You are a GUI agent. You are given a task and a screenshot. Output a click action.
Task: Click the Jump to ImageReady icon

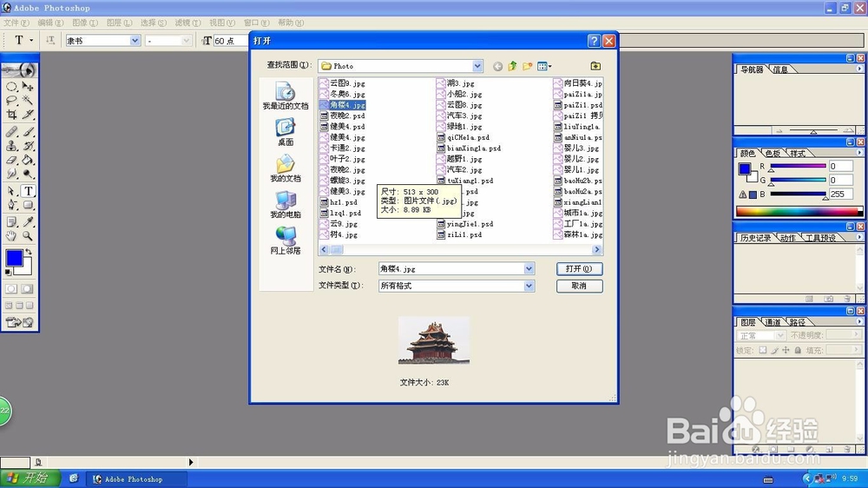[19, 322]
